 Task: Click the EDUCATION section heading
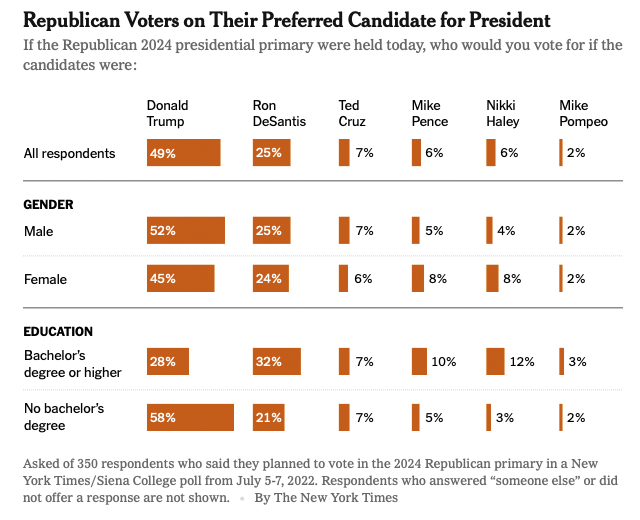58,331
